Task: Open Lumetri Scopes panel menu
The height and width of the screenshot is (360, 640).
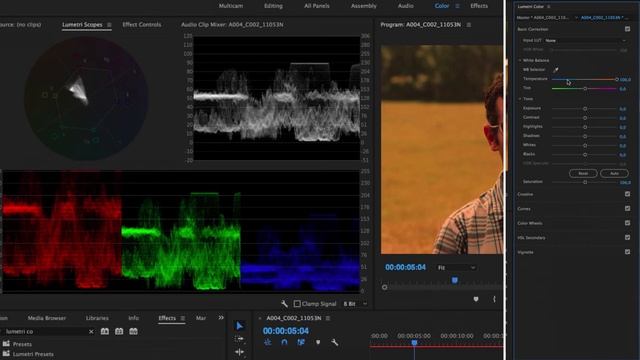Action: pyautogui.click(x=109, y=25)
